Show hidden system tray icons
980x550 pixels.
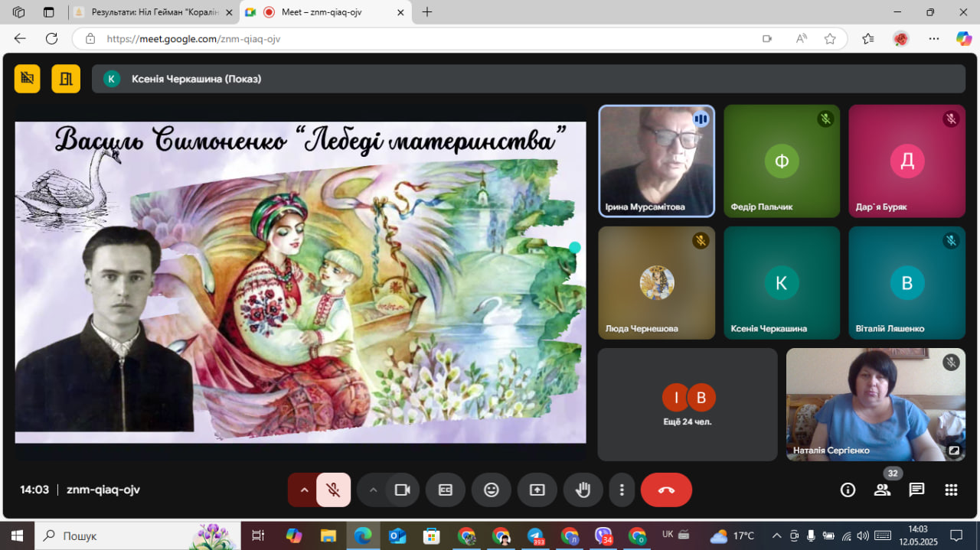[x=776, y=535]
